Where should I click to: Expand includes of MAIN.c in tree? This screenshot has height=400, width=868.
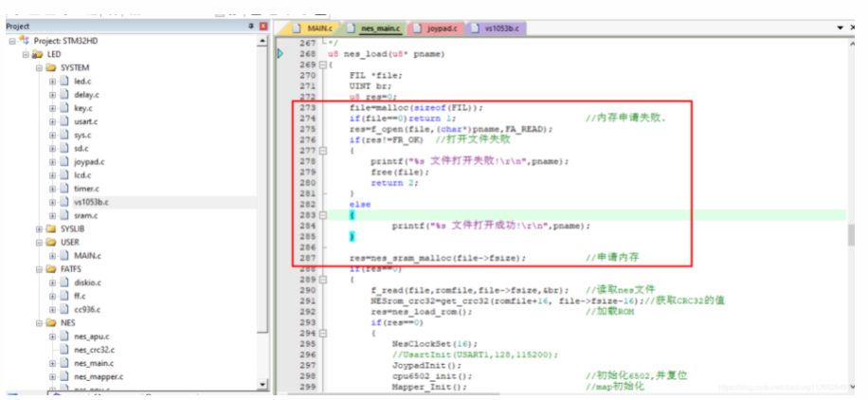point(52,255)
